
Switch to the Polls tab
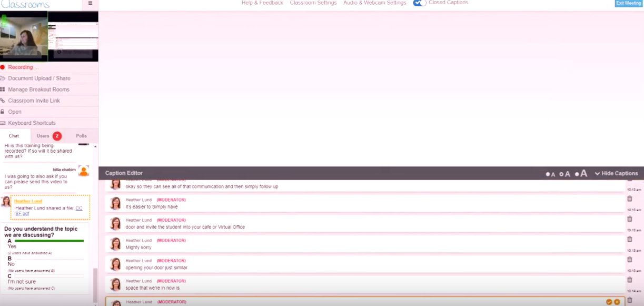tap(81, 136)
